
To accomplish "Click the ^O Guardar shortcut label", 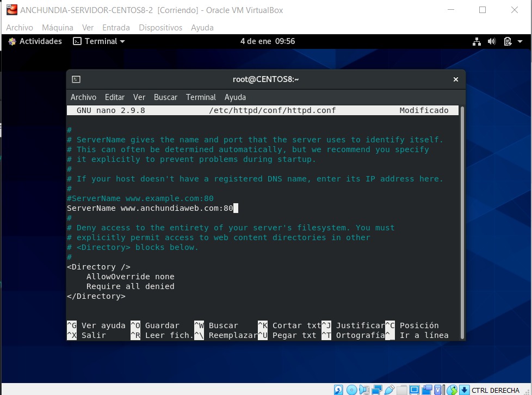I will point(154,325).
